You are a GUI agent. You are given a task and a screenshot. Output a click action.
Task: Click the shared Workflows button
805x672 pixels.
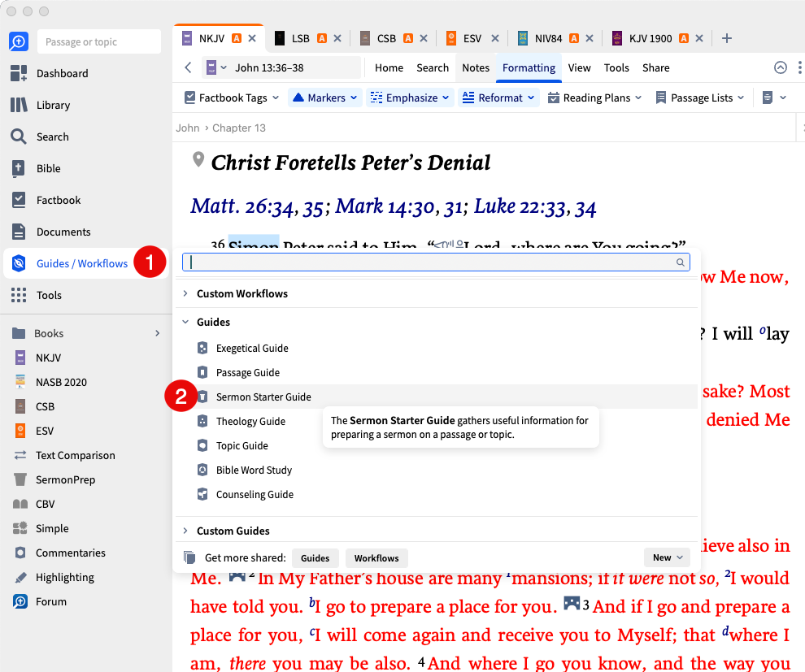pos(376,558)
